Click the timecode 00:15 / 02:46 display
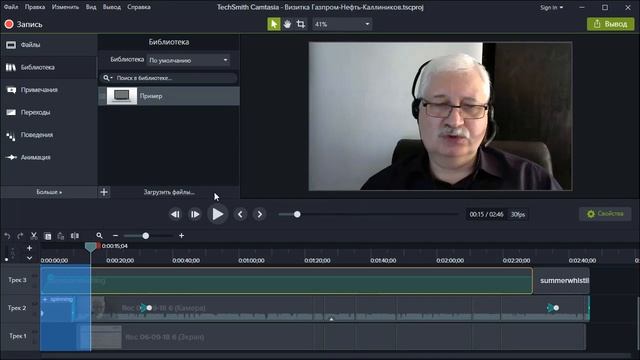The height and width of the screenshot is (360, 640). (x=486, y=214)
